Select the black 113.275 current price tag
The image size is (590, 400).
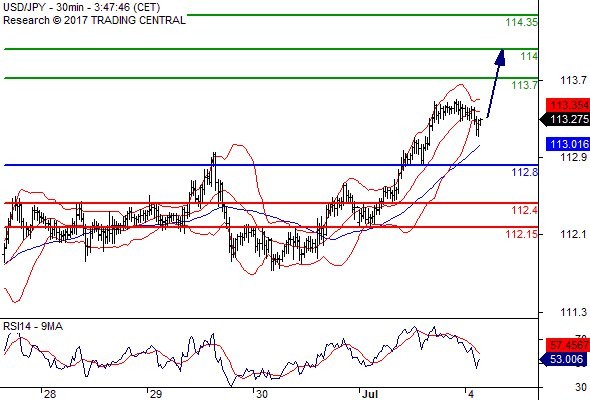pos(565,119)
